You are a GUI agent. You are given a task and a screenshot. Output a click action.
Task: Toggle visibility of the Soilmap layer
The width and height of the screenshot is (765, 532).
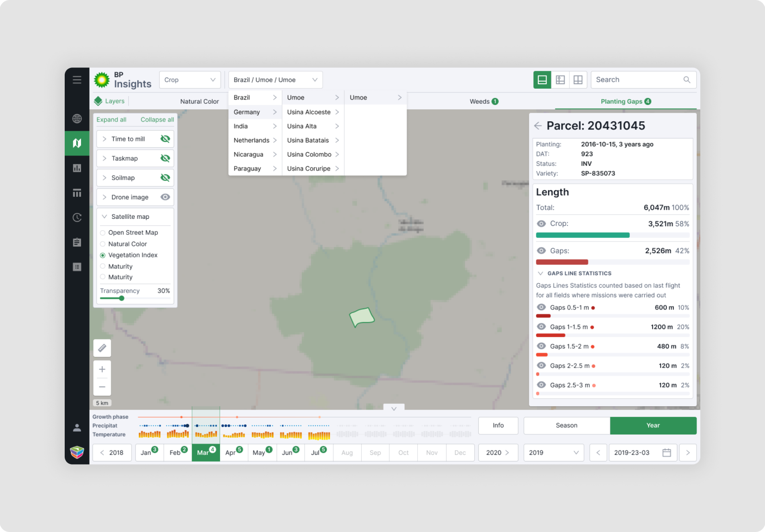click(165, 177)
